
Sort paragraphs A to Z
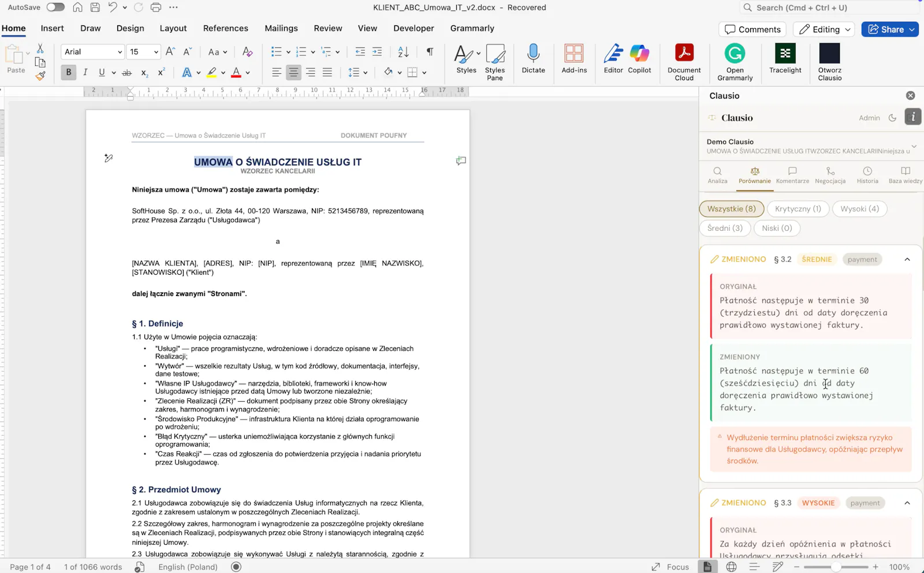click(403, 52)
